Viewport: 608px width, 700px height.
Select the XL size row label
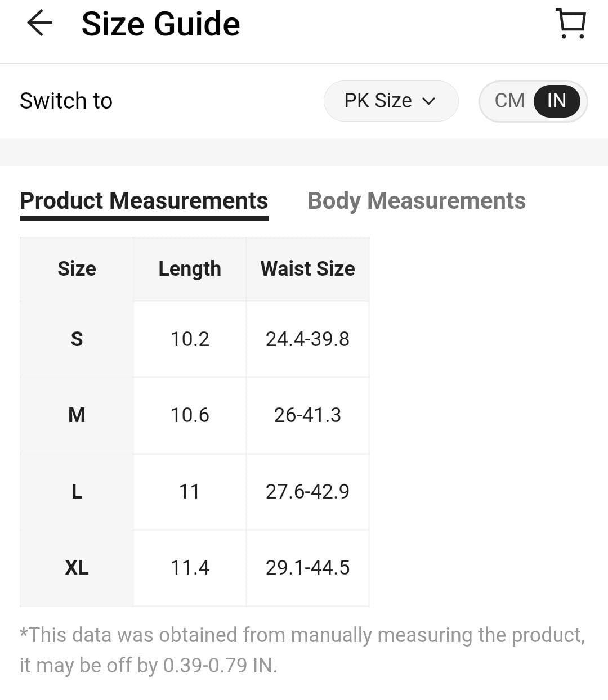click(77, 568)
